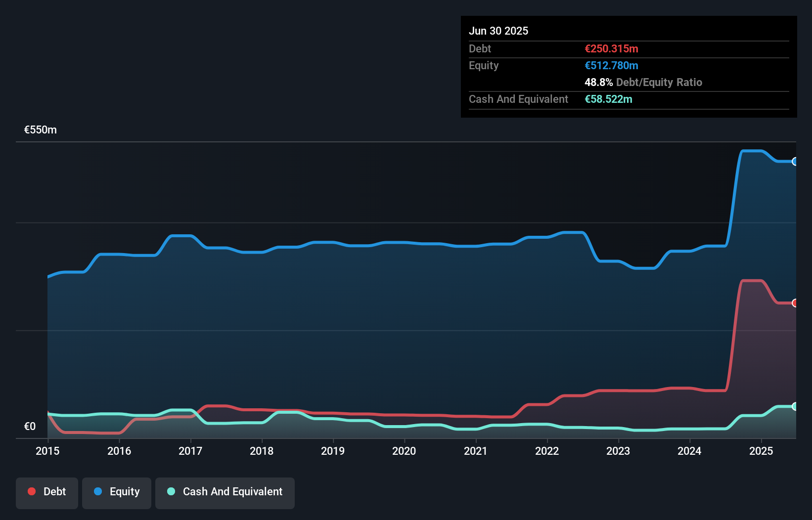Click the blue Equity legend icon
Screen dimensions: 812x520
point(98,491)
